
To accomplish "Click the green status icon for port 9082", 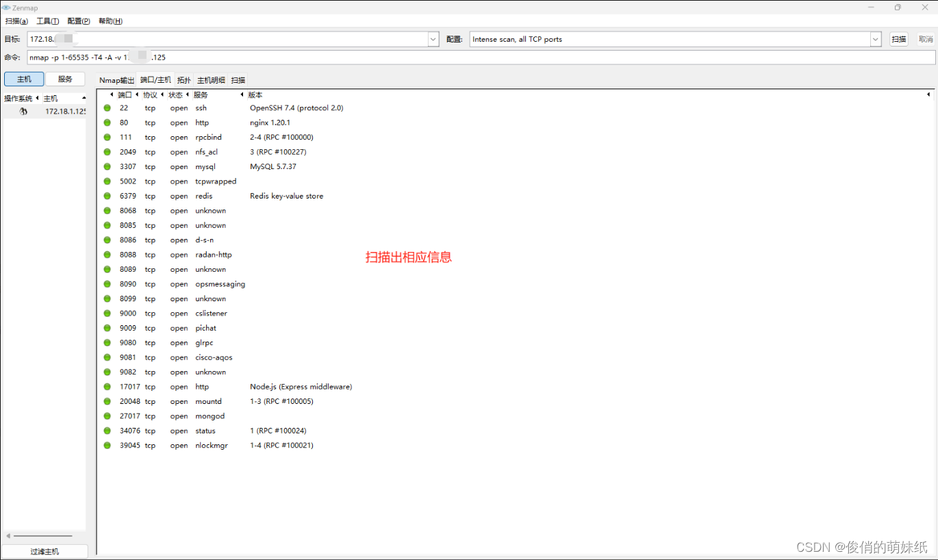I will (x=107, y=372).
